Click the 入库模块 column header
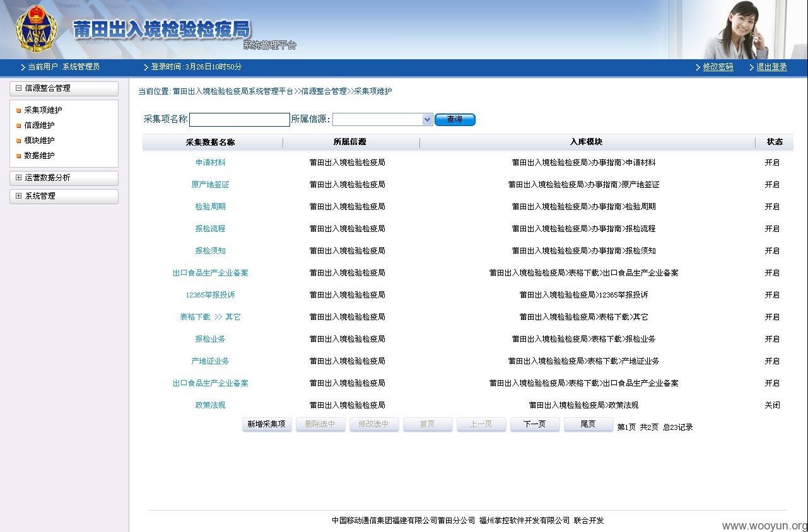Image resolution: width=808 pixels, height=532 pixels. pyautogui.click(x=586, y=142)
